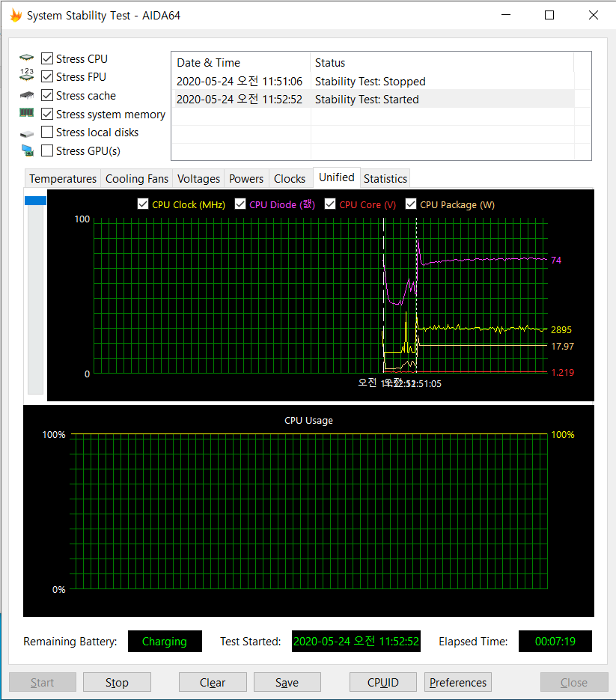
Task: Uncheck the Stress CPU checkbox
Action: pos(47,58)
